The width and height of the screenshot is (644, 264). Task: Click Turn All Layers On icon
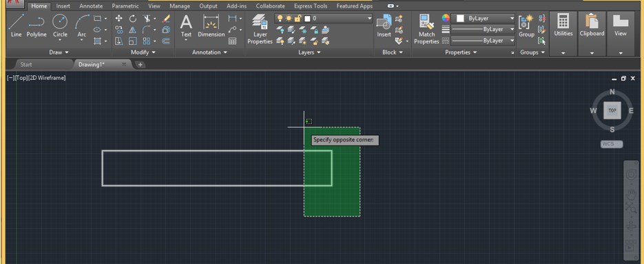coord(280,41)
